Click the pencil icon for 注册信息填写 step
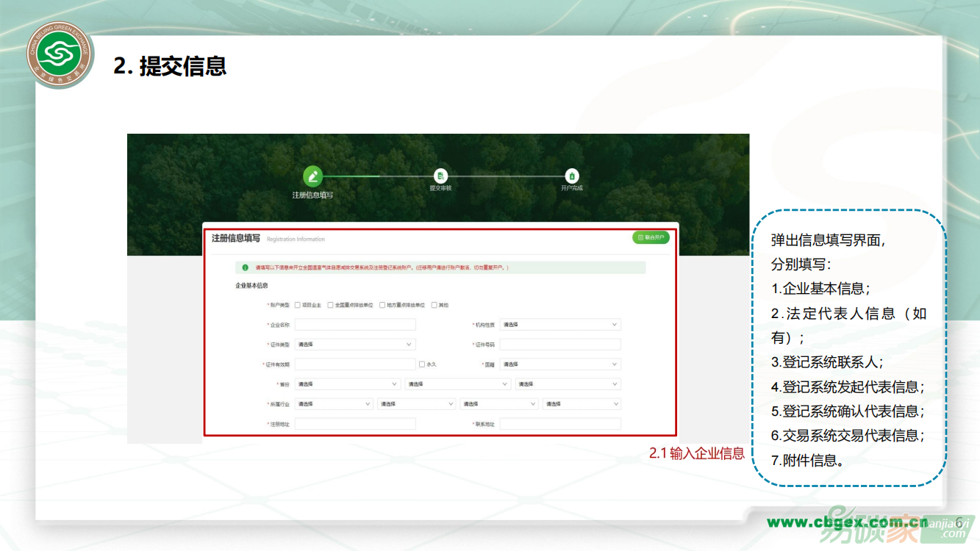This screenshot has height=551, width=980. coord(313,176)
